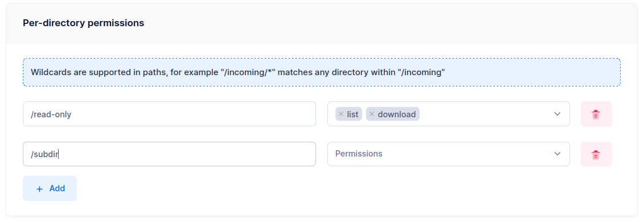Open the list and download permissions selector

(449, 114)
